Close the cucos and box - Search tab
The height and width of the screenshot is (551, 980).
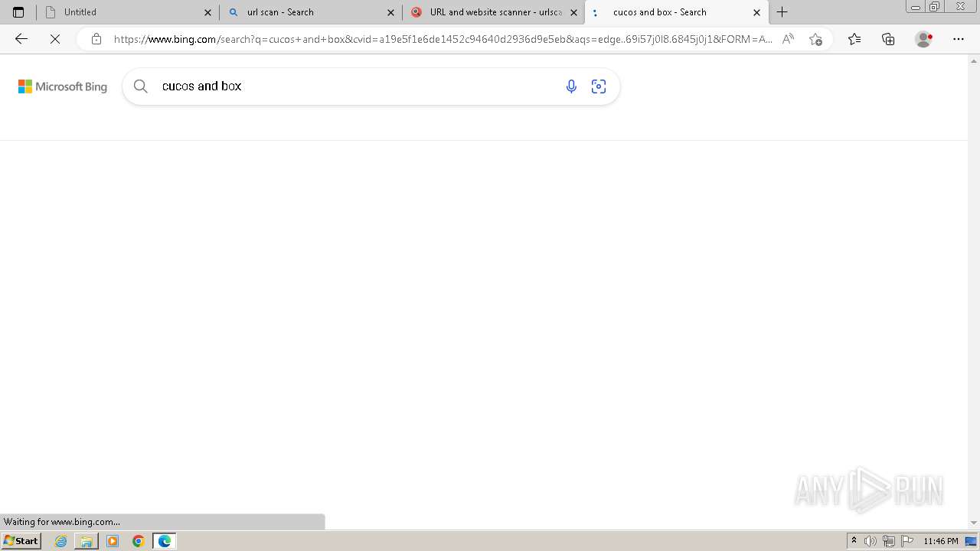click(x=756, y=12)
